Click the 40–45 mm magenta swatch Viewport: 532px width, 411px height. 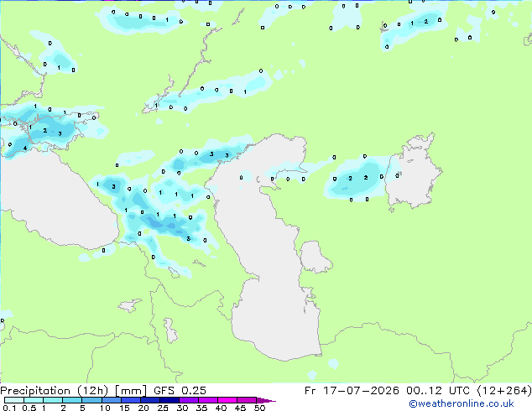pos(227,400)
